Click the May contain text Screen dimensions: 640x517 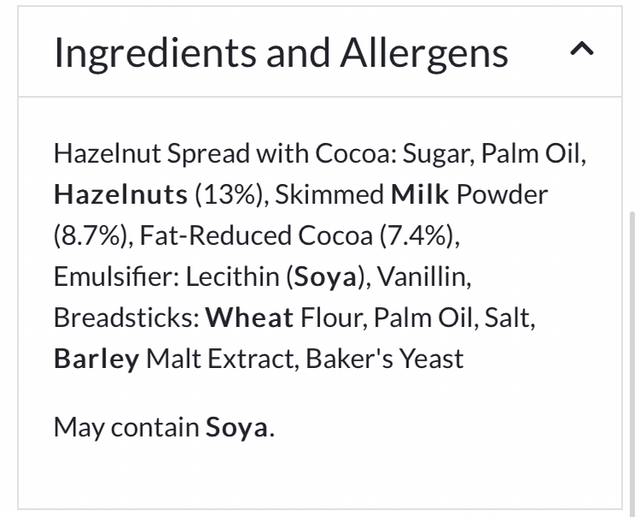(x=126, y=427)
